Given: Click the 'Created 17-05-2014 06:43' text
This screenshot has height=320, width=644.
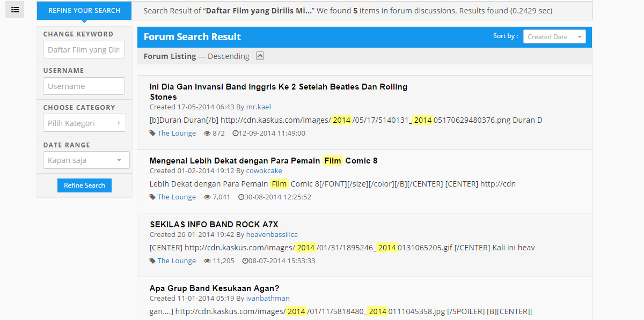Looking at the screenshot, I should 192,107.
